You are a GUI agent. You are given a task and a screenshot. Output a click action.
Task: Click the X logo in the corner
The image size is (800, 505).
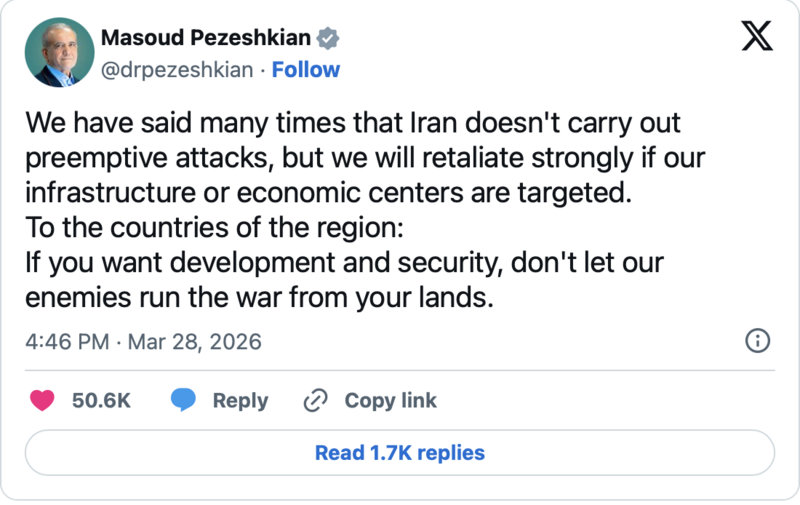756,37
